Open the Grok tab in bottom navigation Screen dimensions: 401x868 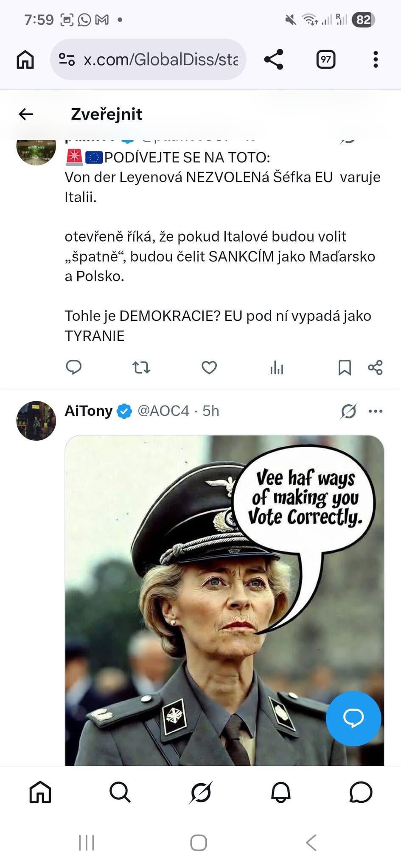(201, 792)
